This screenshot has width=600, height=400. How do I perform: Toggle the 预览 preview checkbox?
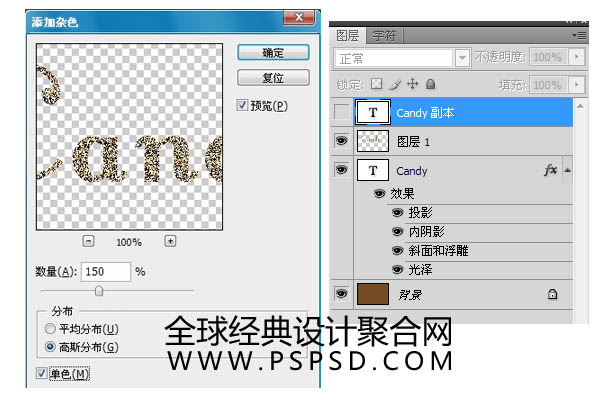click(x=243, y=105)
